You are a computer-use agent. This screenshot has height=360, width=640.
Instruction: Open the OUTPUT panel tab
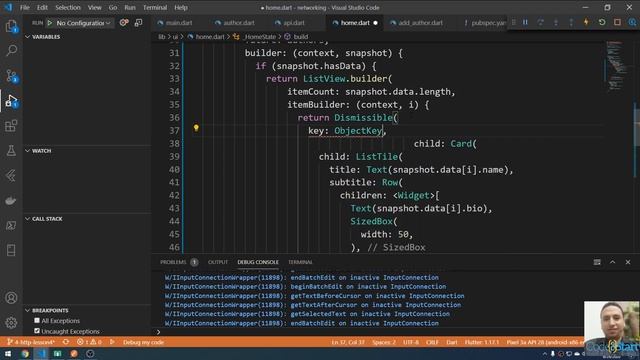[218, 262]
